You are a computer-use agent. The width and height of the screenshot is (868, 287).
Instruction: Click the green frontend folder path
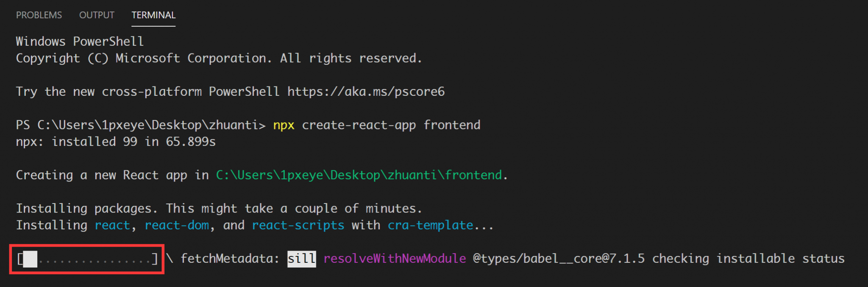[359, 175]
